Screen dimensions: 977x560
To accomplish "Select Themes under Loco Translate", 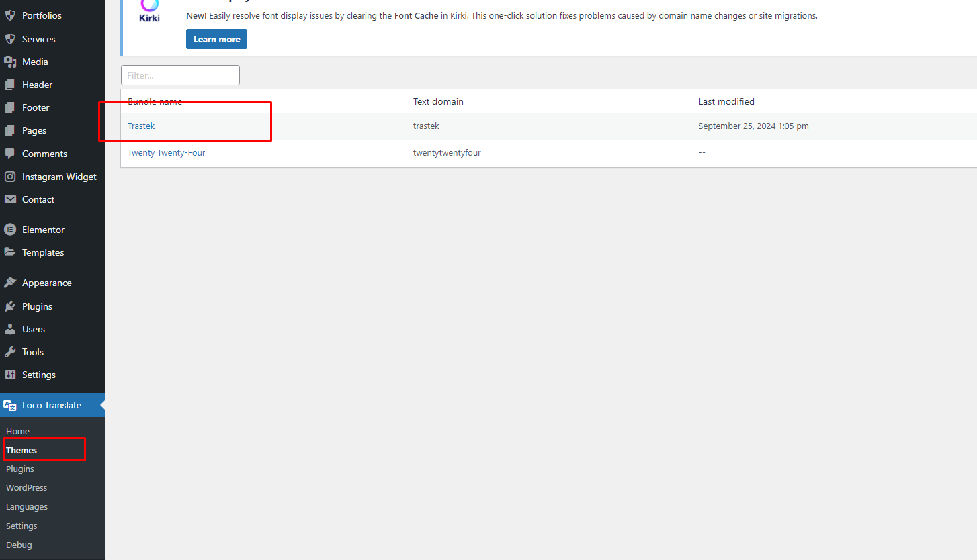I will (x=22, y=450).
